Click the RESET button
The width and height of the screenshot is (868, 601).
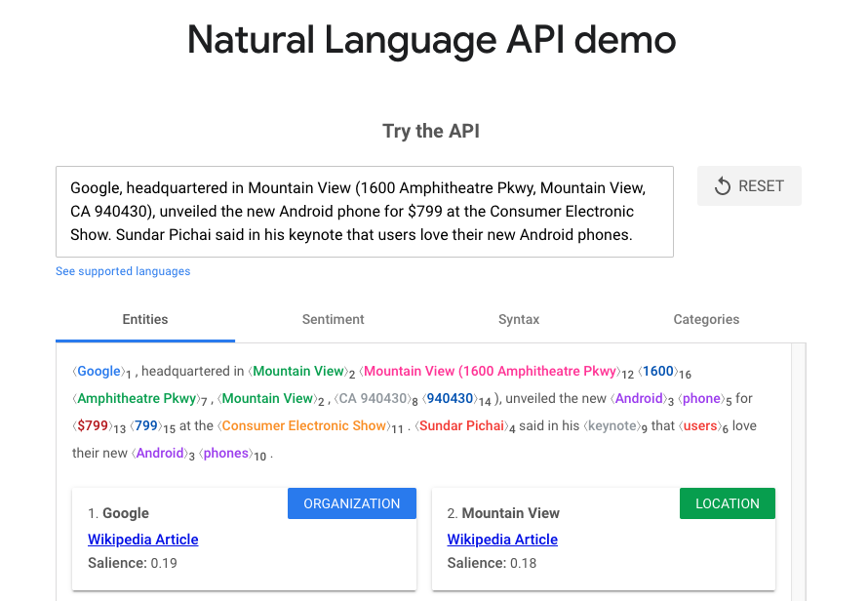[749, 186]
